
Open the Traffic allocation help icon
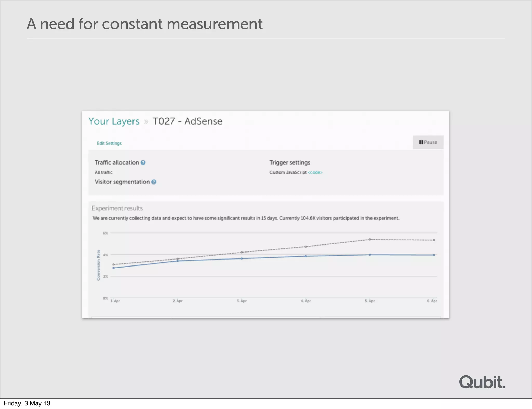[143, 162]
